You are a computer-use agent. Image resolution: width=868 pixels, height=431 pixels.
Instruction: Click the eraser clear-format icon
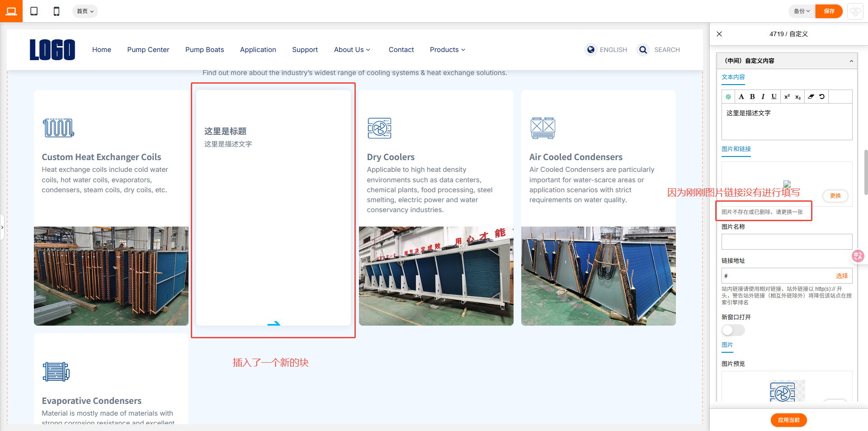[x=811, y=97]
